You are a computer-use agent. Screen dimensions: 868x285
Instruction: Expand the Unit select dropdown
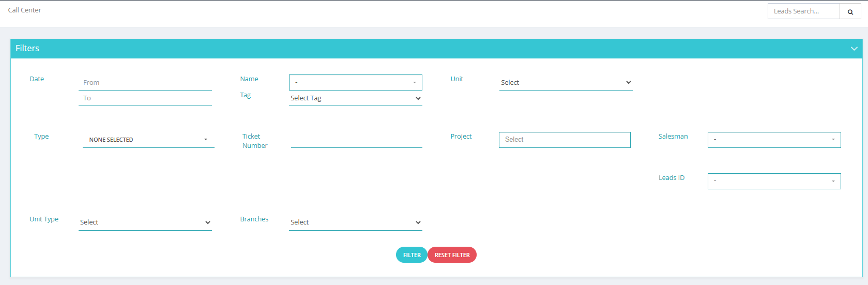point(566,83)
